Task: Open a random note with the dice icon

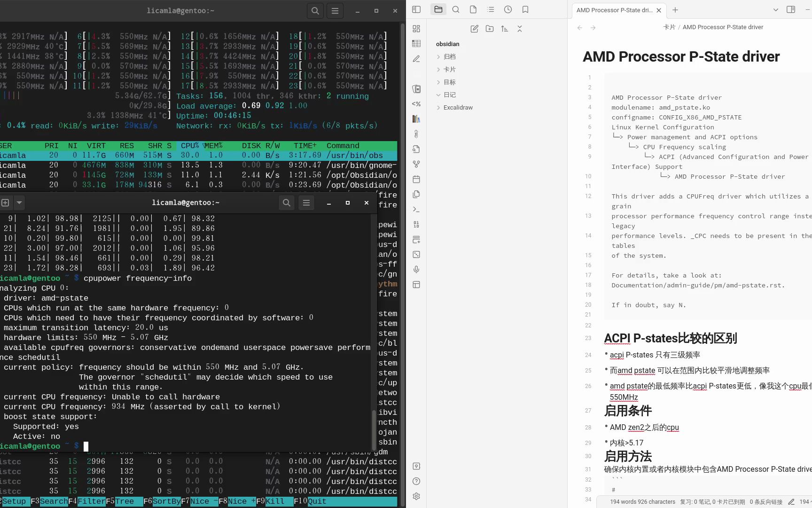Action: pyautogui.click(x=416, y=254)
